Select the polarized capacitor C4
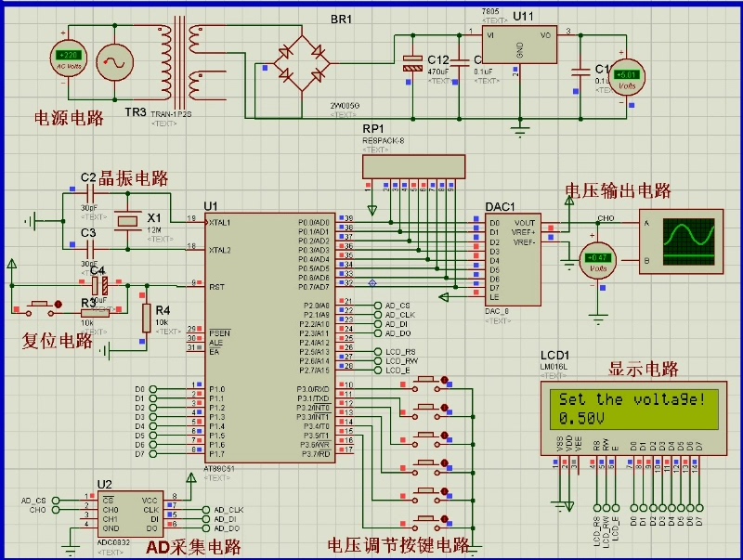The height and width of the screenshot is (560, 743). (x=99, y=286)
